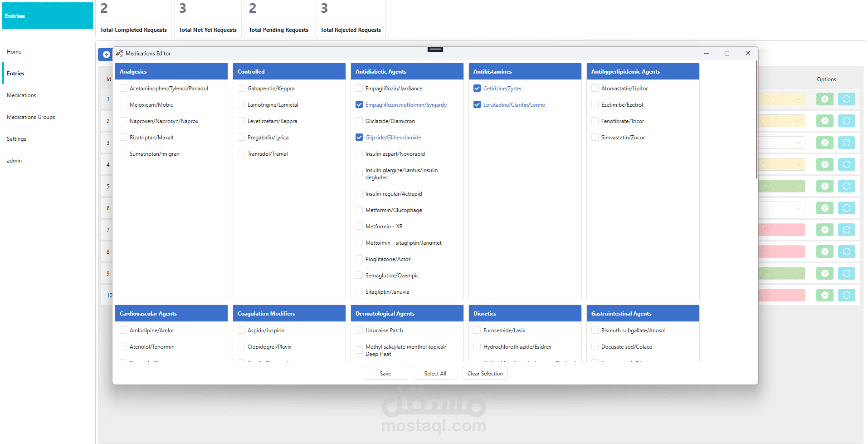The height and width of the screenshot is (444, 868).
Task: Check the Simvastatin/Zocor checkbox
Action: click(x=595, y=138)
